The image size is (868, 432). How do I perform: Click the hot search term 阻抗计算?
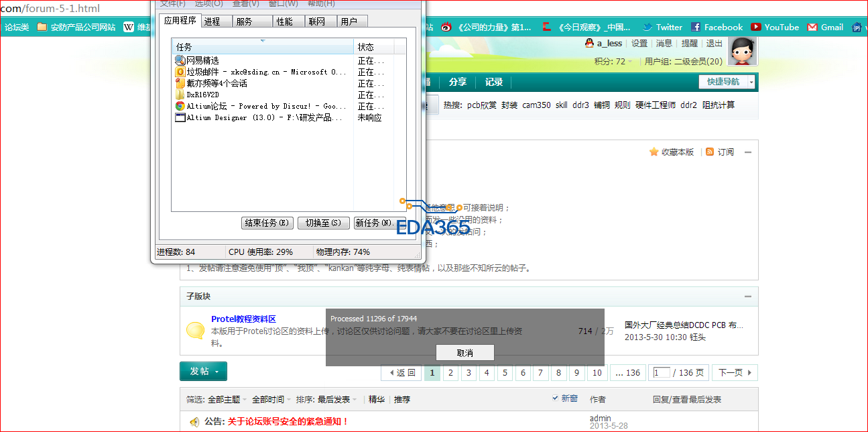(719, 105)
